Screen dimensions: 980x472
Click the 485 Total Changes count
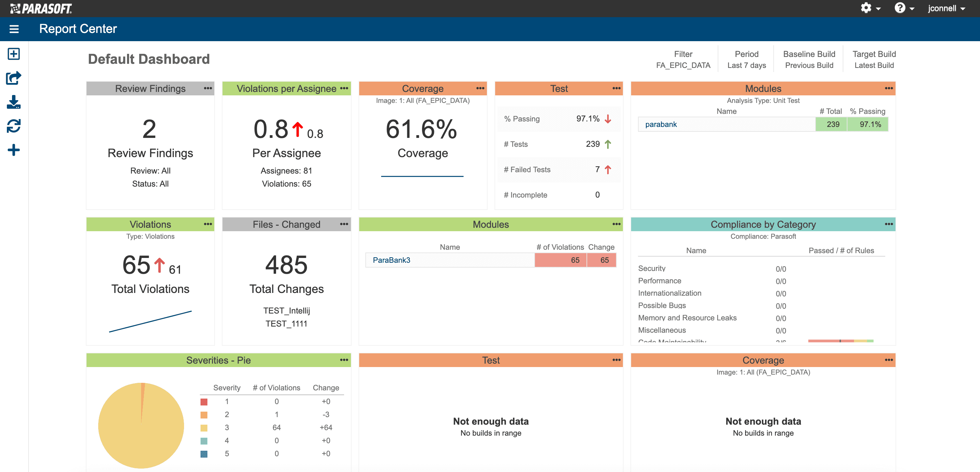(x=286, y=264)
